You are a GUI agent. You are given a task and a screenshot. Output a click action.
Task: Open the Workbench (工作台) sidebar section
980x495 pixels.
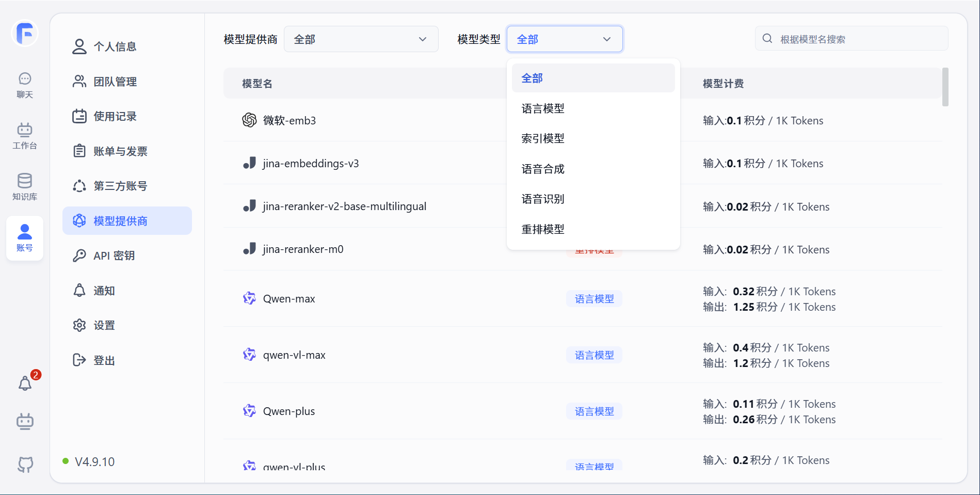25,136
